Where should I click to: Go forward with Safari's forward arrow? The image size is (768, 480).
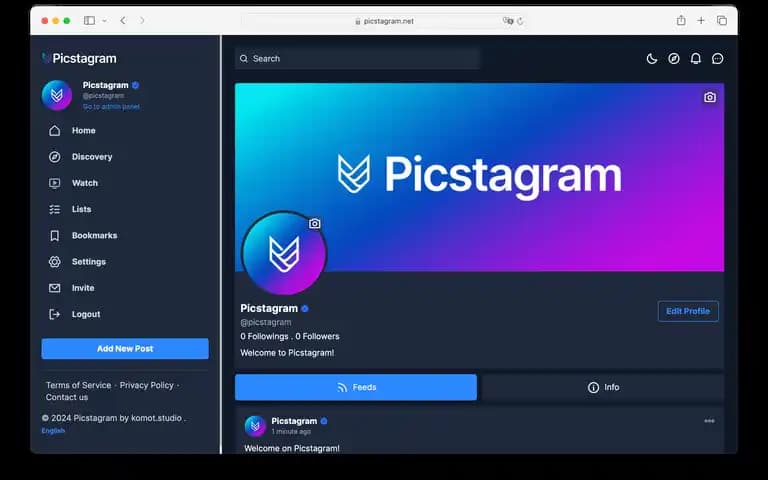click(142, 21)
